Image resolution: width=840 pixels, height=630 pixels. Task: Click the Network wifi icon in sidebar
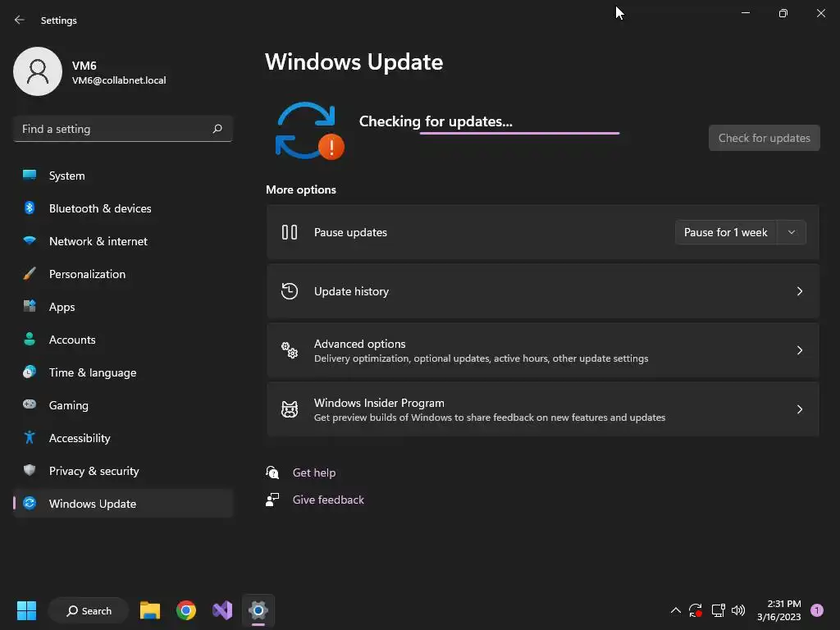[x=30, y=240]
